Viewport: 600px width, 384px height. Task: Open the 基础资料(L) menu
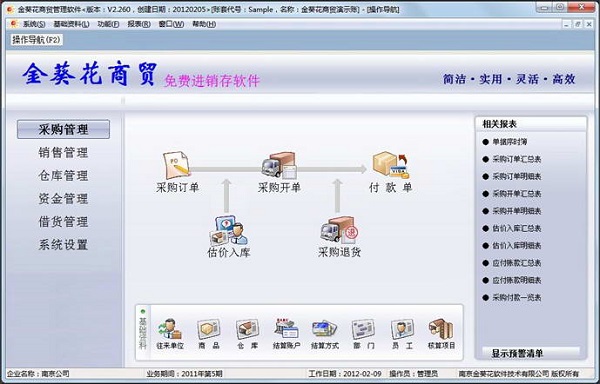[71, 24]
